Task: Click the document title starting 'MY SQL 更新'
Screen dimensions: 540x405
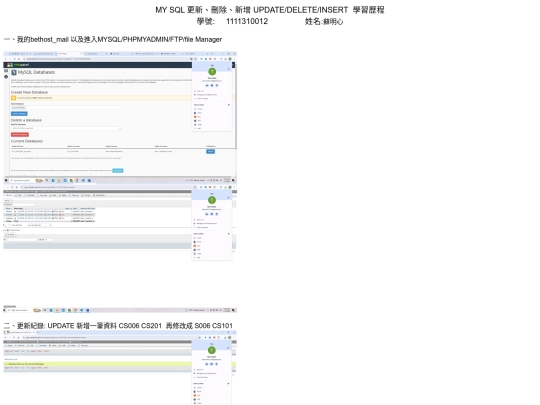Action: (x=270, y=10)
